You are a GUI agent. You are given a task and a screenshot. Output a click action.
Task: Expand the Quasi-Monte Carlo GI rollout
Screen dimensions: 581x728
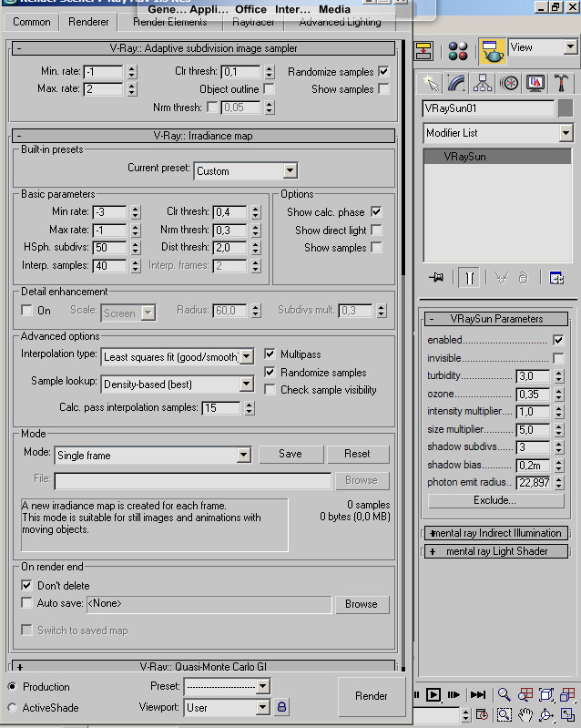(203, 667)
